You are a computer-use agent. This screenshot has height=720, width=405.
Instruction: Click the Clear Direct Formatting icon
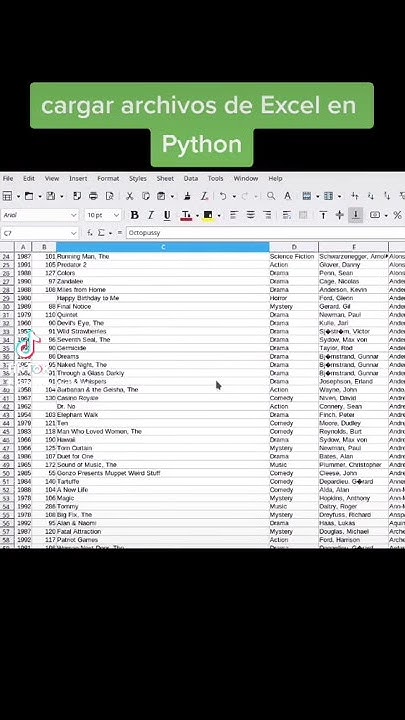coord(204,196)
